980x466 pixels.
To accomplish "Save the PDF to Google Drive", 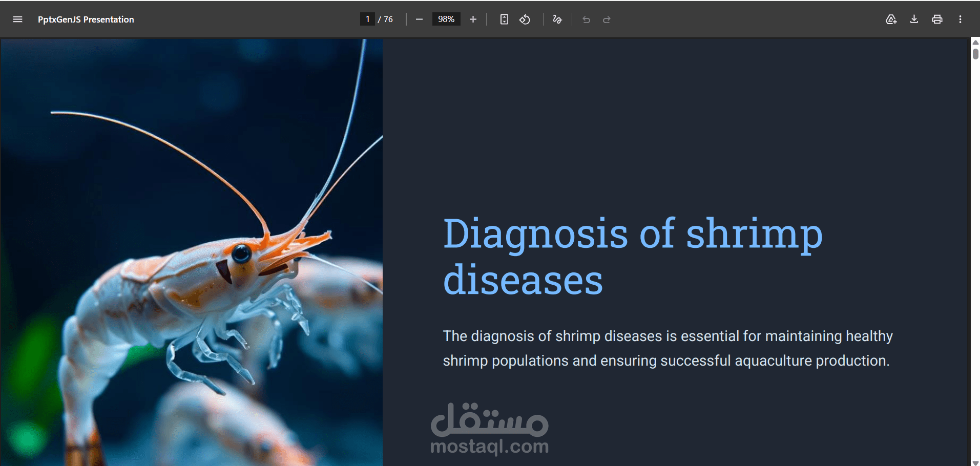I will click(891, 19).
